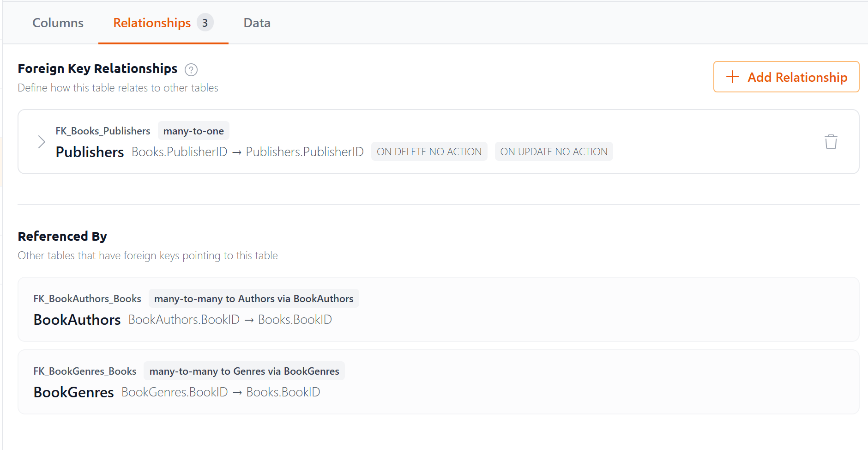This screenshot has height=450, width=868.
Task: Select the ON DELETE NO ACTION tag
Action: 429,152
